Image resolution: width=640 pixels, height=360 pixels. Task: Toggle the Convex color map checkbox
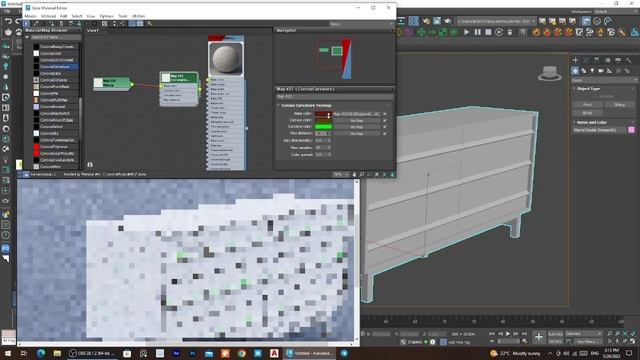pos(384,120)
